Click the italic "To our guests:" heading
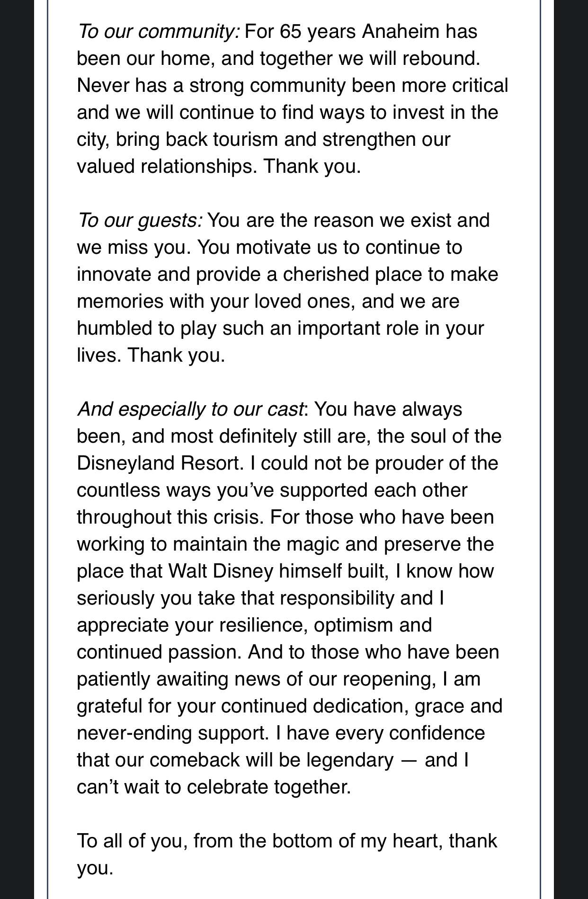Screen dimensions: 588x899 [x=140, y=221]
